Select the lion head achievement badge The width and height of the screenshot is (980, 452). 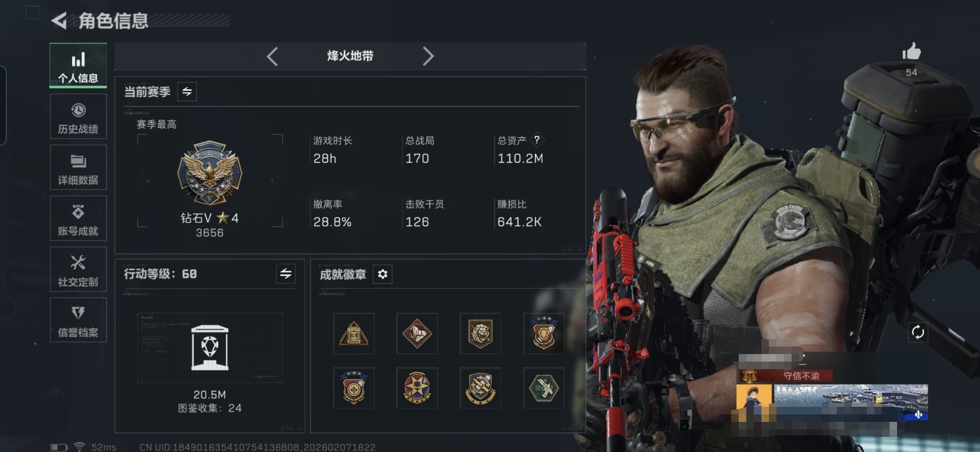pyautogui.click(x=480, y=334)
